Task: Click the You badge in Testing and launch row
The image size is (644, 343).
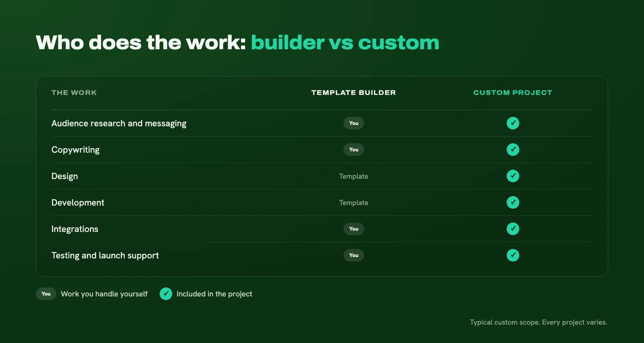Action: [354, 255]
